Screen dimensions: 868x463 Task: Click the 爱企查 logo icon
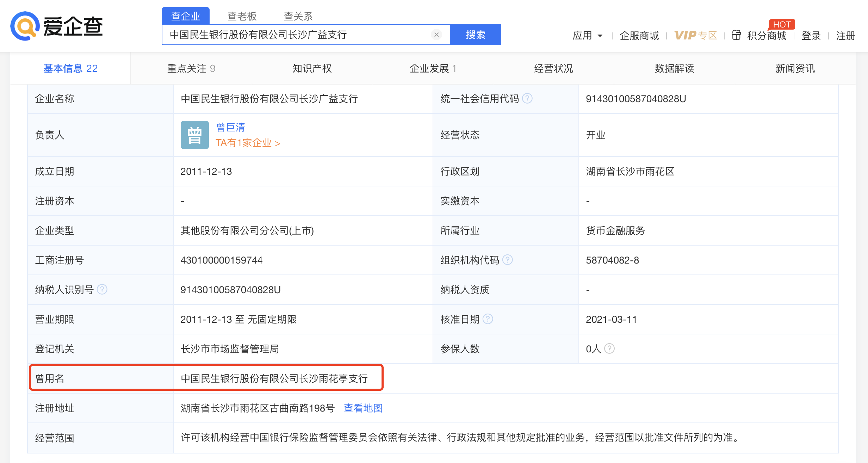(25, 26)
